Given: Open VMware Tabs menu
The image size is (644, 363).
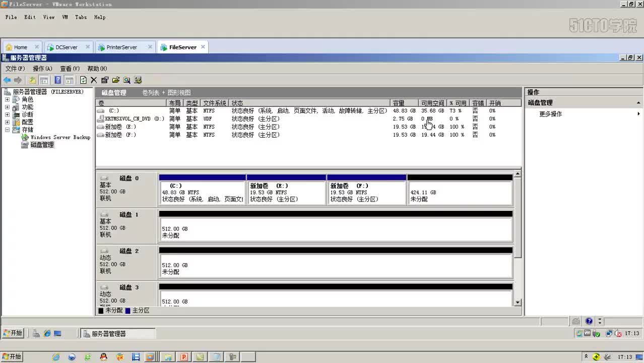Looking at the screenshot, I should (81, 17).
